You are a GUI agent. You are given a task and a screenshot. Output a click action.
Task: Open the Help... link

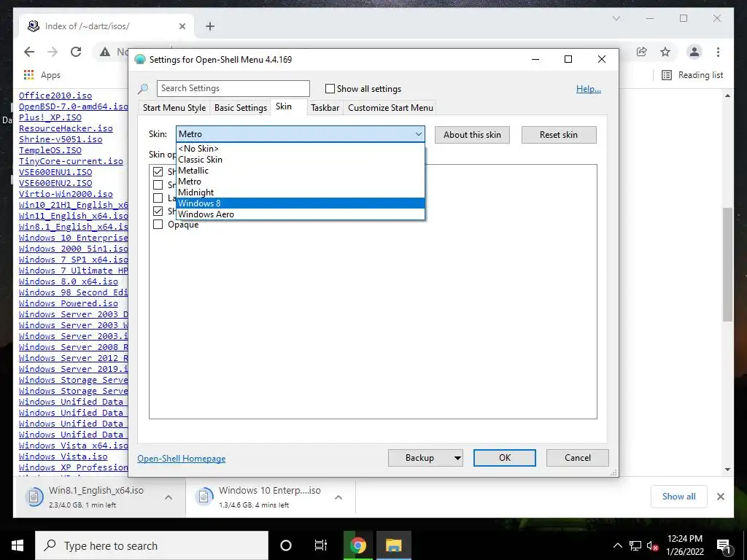[589, 89]
